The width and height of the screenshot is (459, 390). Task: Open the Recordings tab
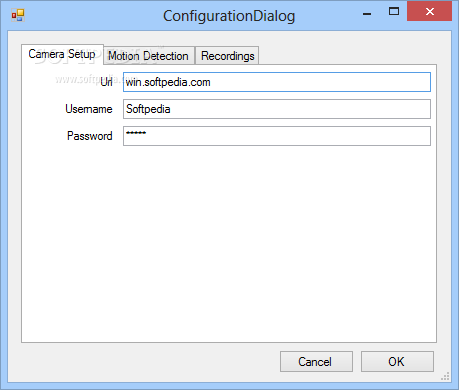pyautogui.click(x=228, y=56)
